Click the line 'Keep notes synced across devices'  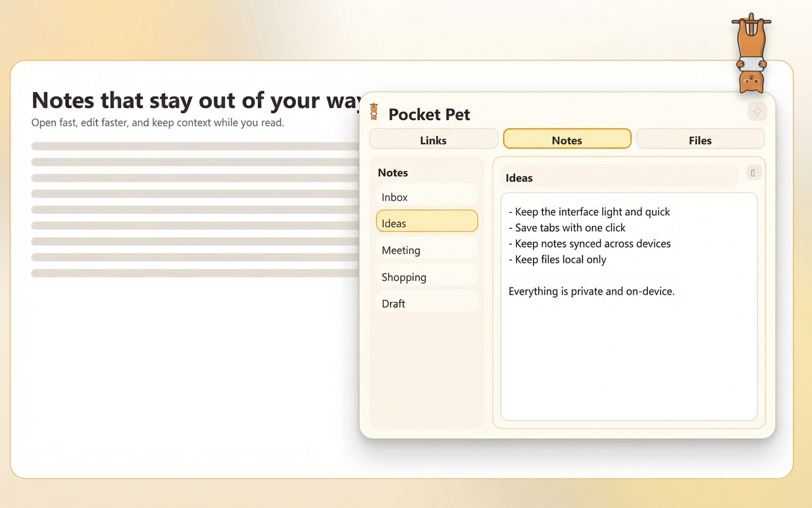(589, 243)
